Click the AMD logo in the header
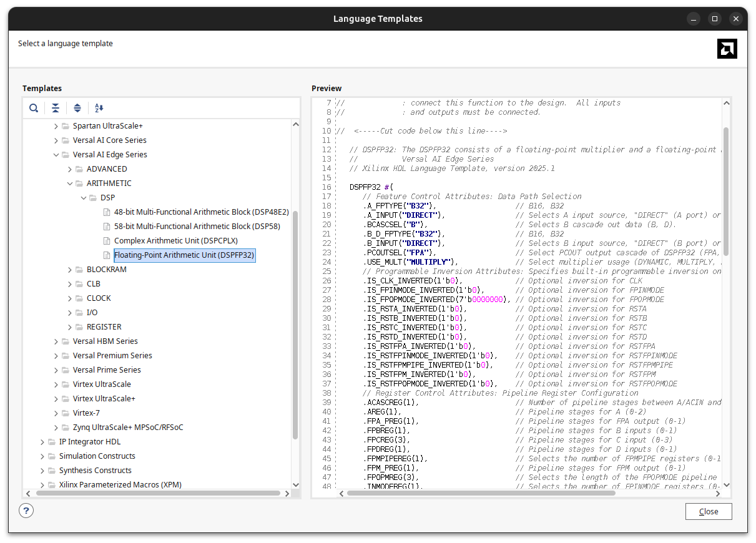This screenshot has height=543, width=756. pyautogui.click(x=727, y=49)
